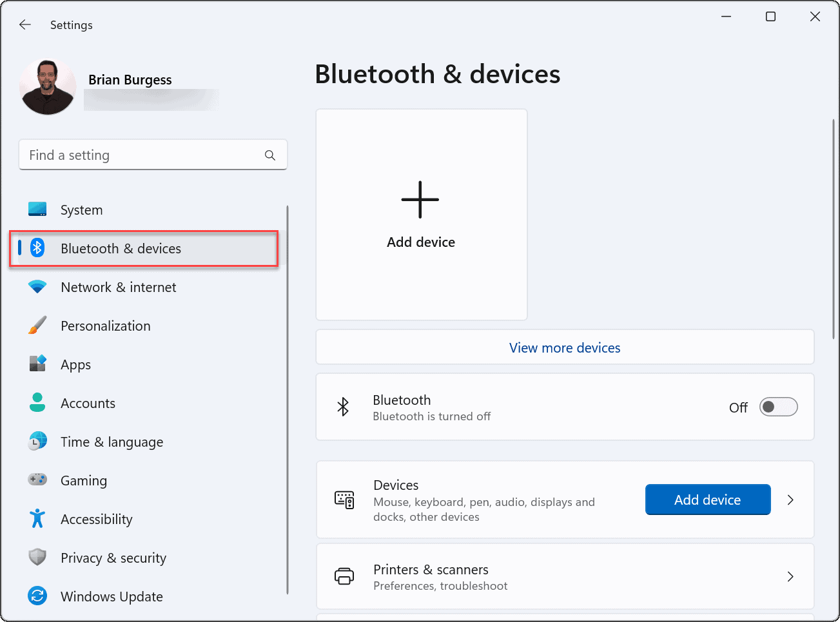Select the Gaming controller icon
840x622 pixels.
pos(37,480)
